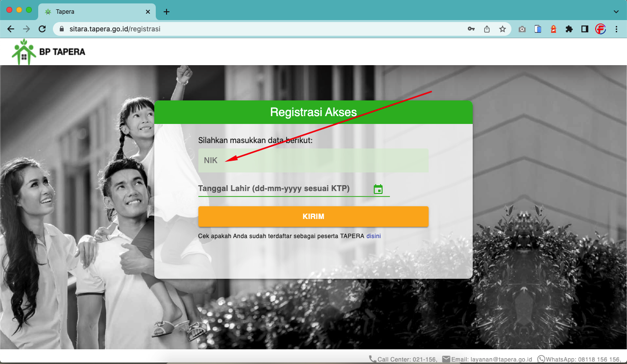Screen dimensions: 627x364
Task: Open the camera screenshot extension
Action: (x=522, y=29)
